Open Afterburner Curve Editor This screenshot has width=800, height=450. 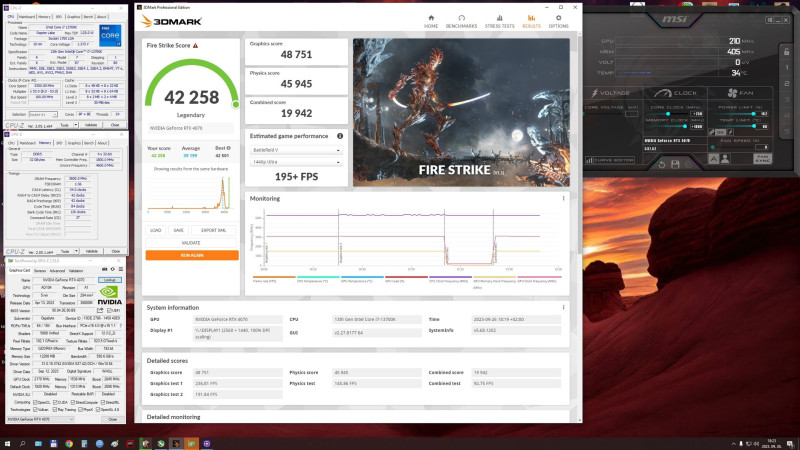pyautogui.click(x=610, y=160)
